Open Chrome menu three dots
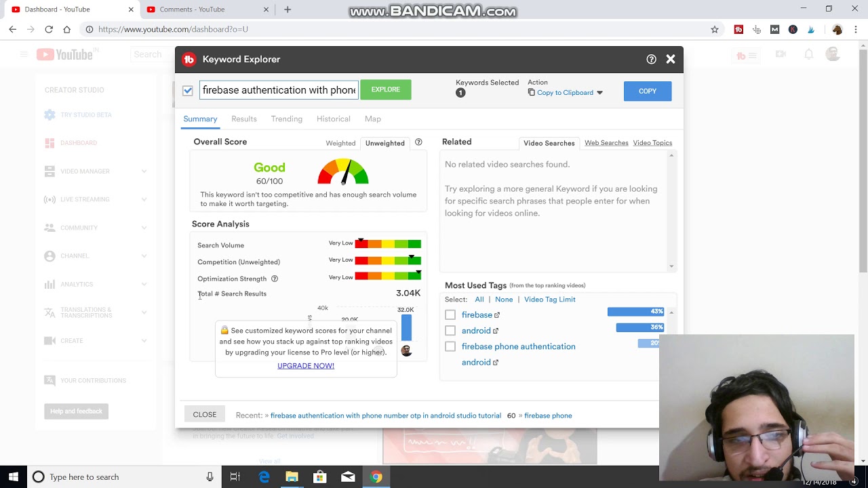 tap(855, 29)
